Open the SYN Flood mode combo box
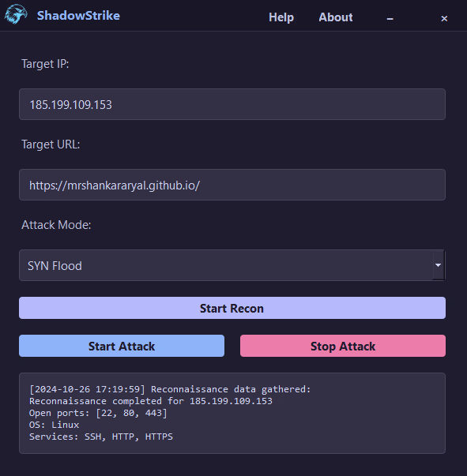The image size is (467, 476). pyautogui.click(x=232, y=265)
